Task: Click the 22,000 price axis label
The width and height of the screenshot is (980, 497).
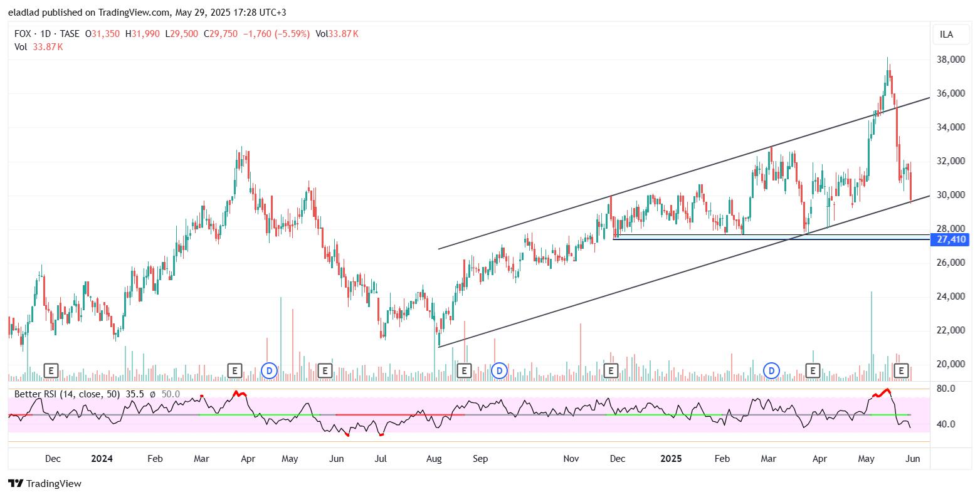Action: (950, 330)
